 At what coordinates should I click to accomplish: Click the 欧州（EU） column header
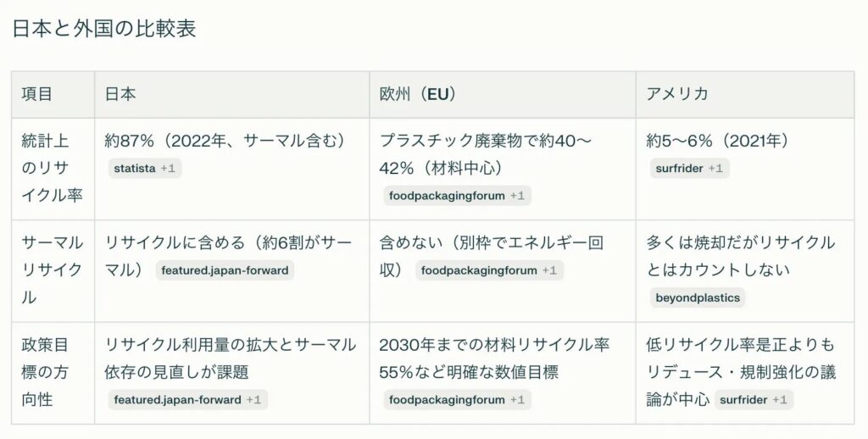[x=418, y=94]
